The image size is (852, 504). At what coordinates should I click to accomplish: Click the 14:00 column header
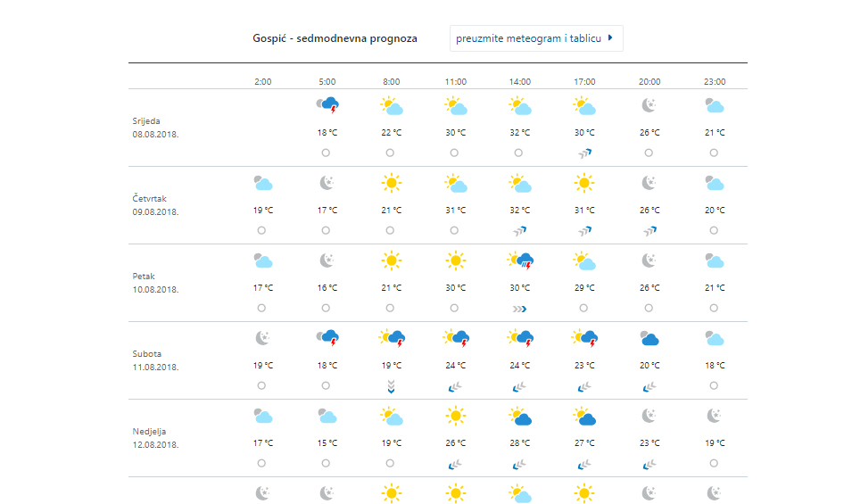click(x=520, y=82)
